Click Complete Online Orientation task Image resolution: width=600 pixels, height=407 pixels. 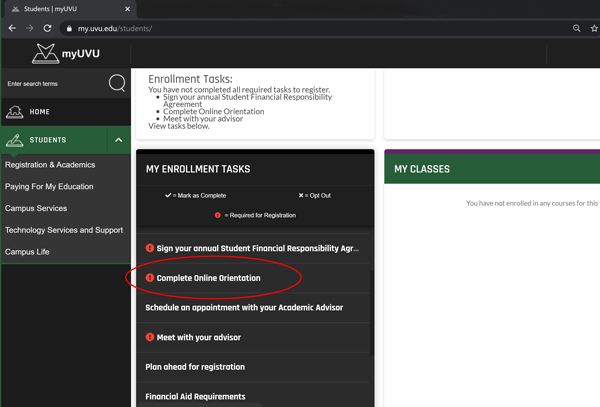(208, 278)
